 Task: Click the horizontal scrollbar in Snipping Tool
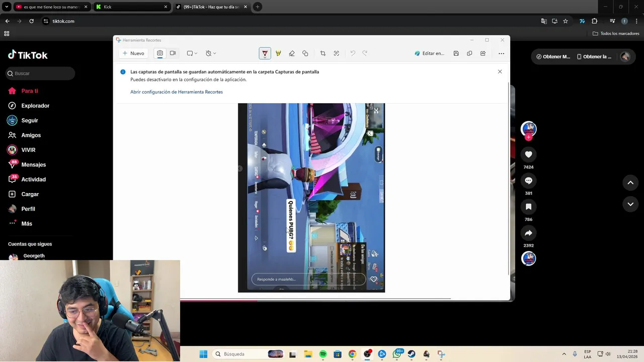click(315, 299)
